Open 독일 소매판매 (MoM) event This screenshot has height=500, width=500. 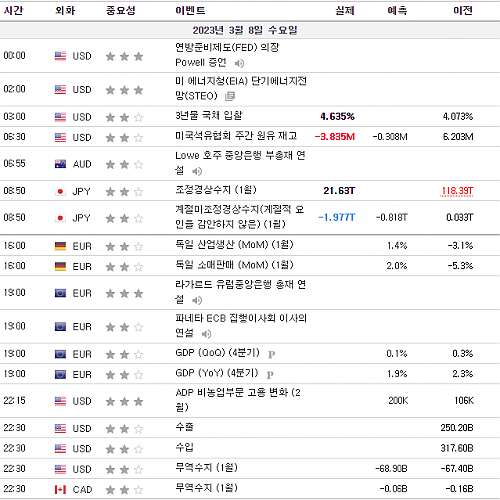[x=234, y=265]
